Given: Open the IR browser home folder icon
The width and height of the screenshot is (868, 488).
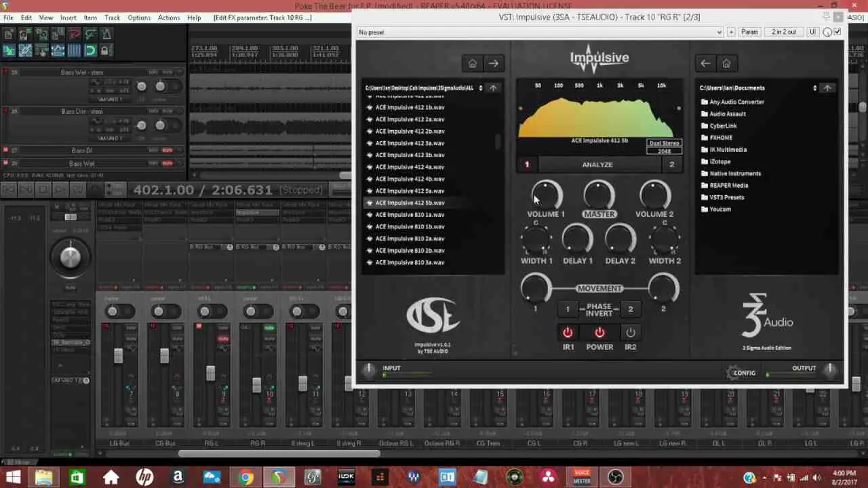Looking at the screenshot, I should (x=472, y=63).
